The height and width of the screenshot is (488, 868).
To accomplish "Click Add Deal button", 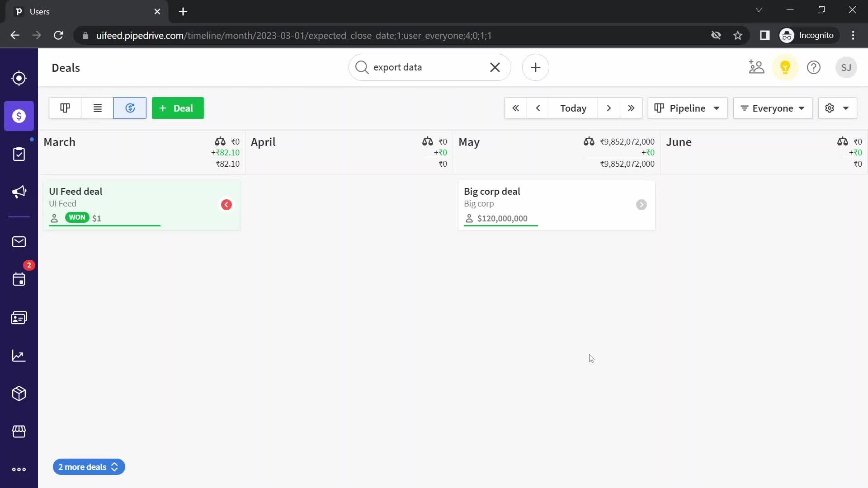I will (x=177, y=108).
